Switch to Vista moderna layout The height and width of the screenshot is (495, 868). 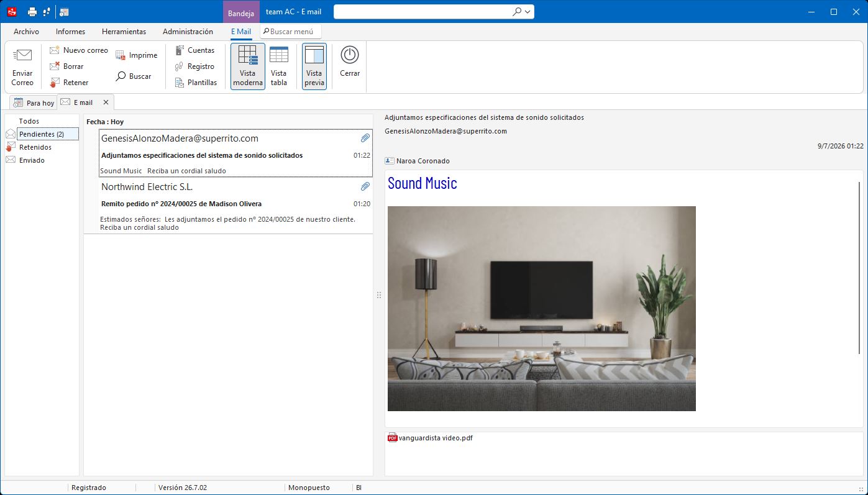pyautogui.click(x=248, y=66)
